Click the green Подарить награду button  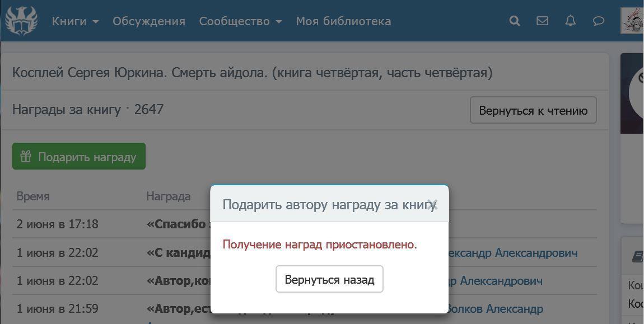click(79, 157)
